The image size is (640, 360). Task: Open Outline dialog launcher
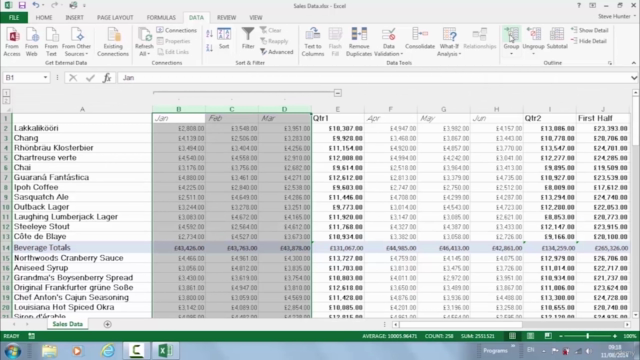[x=610, y=63]
